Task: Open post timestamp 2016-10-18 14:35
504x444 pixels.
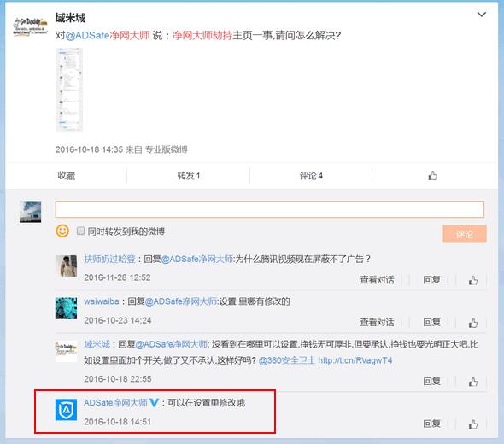Action: 89,149
